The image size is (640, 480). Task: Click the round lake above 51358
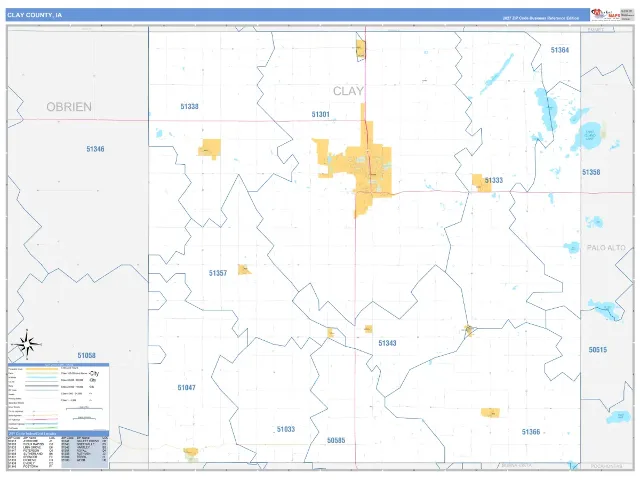pyautogui.click(x=589, y=136)
